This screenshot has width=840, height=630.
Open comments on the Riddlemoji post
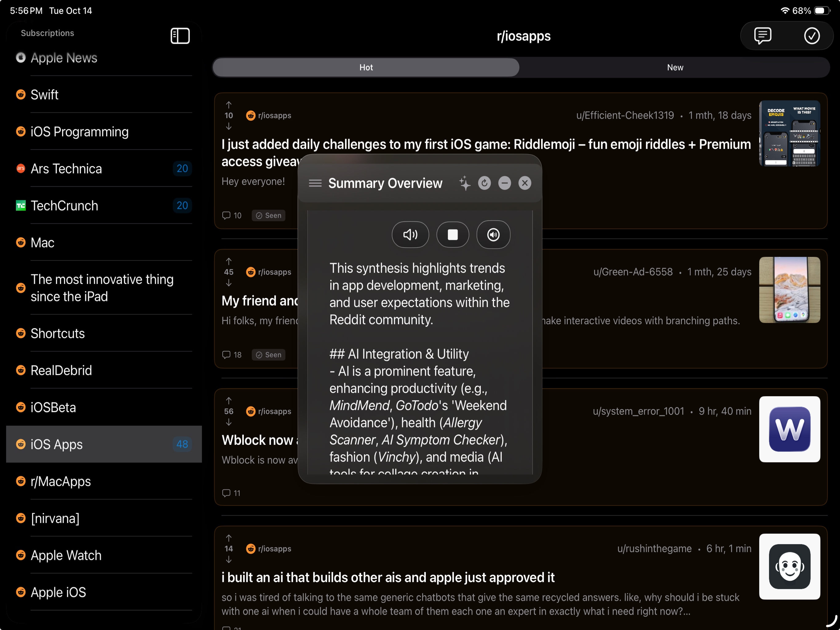click(232, 215)
